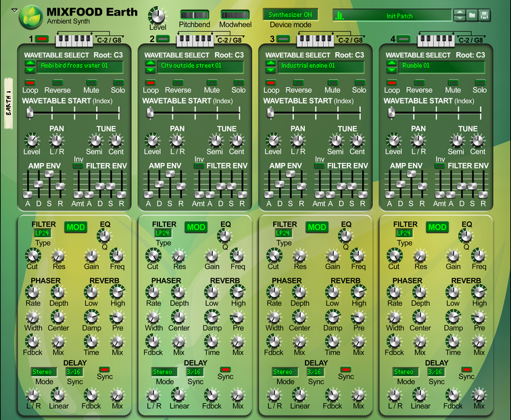The width and height of the screenshot is (511, 420).
Task: Click layer 1 delay Linear knob
Action: tap(58, 395)
